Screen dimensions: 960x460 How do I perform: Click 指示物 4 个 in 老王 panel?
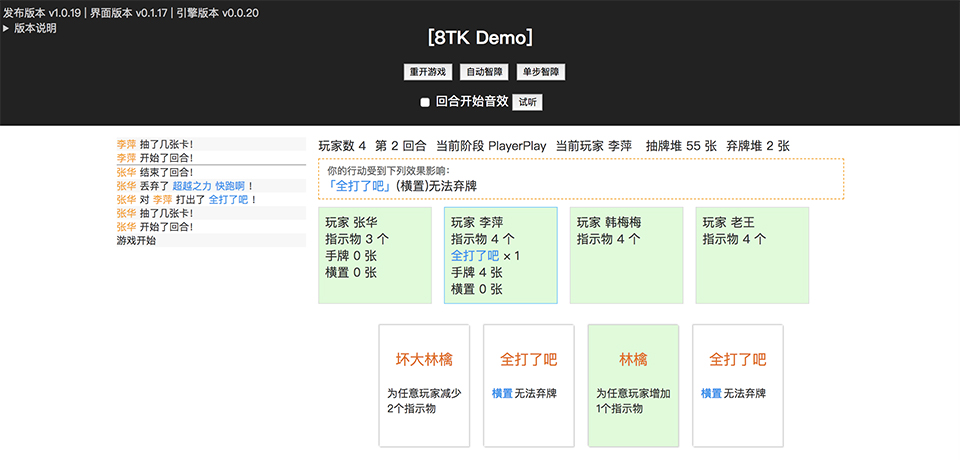734,239
